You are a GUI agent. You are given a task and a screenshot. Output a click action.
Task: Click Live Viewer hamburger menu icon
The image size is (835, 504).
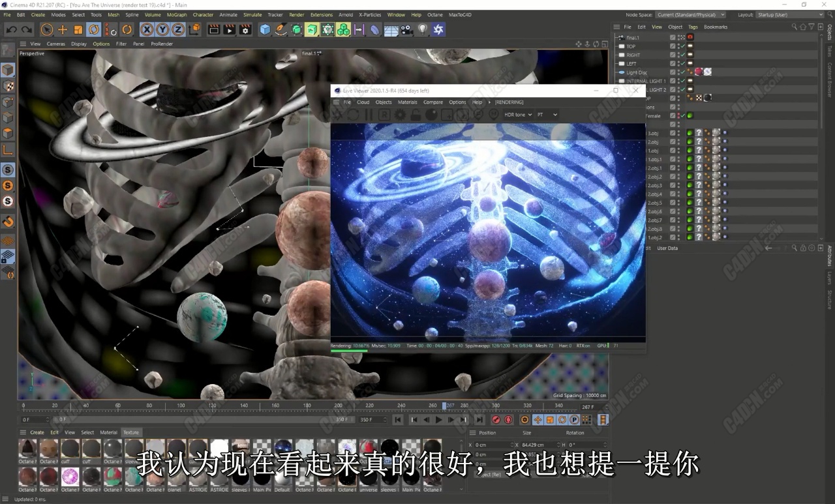(337, 102)
